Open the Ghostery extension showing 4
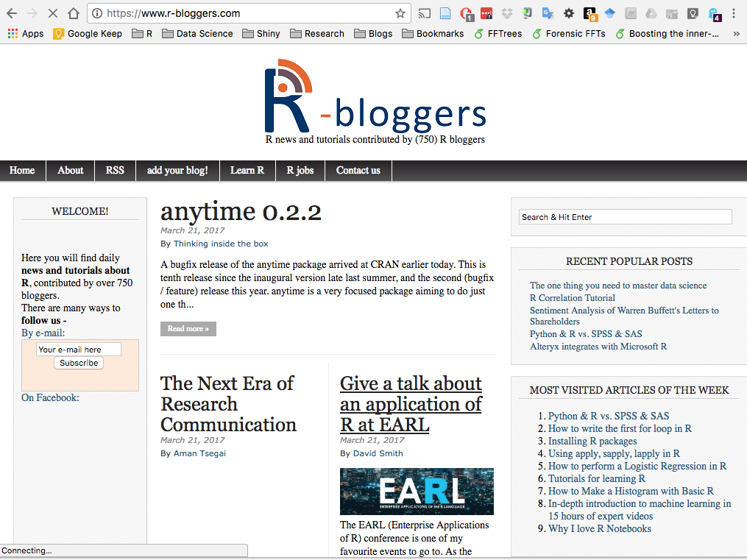 pyautogui.click(x=714, y=14)
